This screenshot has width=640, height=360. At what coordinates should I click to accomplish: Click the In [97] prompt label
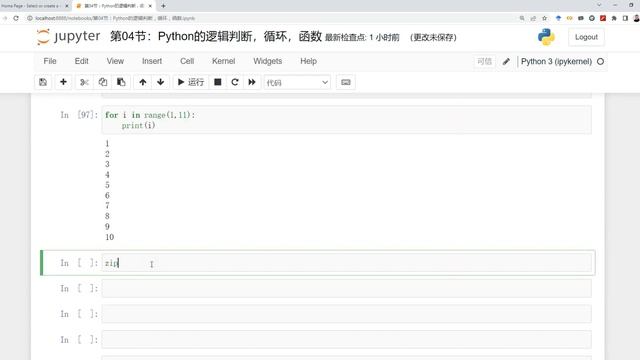(79, 115)
